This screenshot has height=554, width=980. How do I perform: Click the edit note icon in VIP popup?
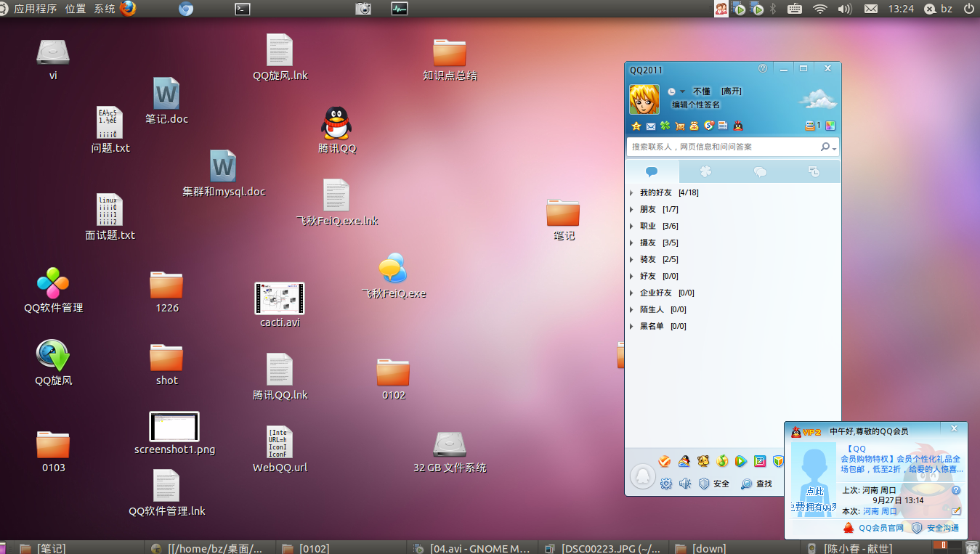pyautogui.click(x=956, y=511)
